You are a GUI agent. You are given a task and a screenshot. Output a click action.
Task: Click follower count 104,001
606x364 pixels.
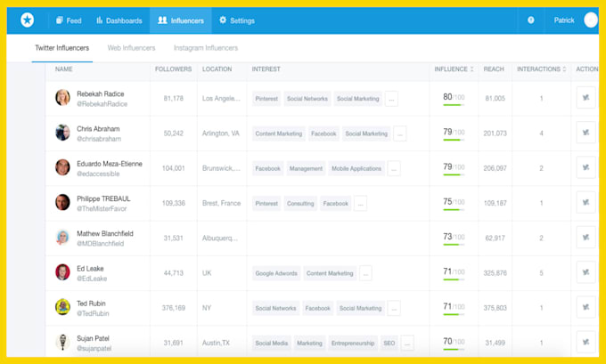click(x=174, y=168)
